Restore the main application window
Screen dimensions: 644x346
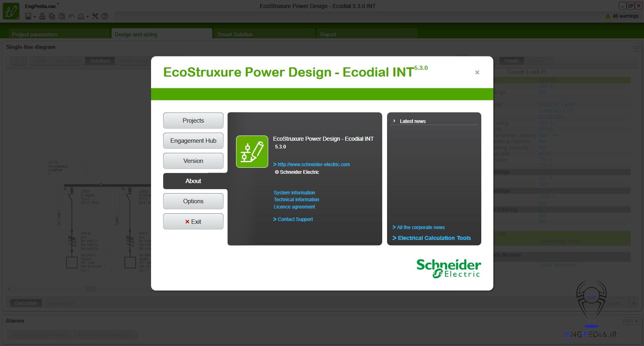tap(630, 6)
